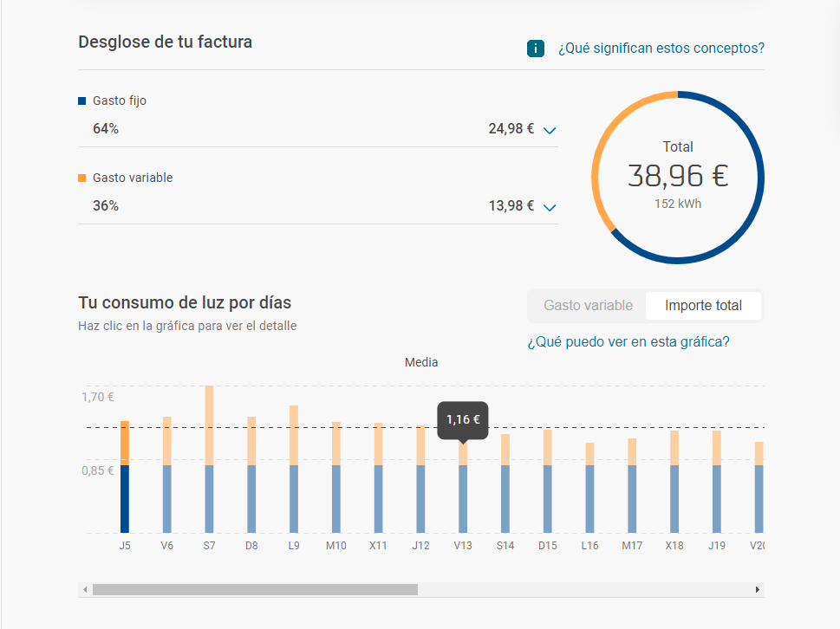
Task: Click the 1,16 € tooltip above bar V13
Action: (x=463, y=420)
